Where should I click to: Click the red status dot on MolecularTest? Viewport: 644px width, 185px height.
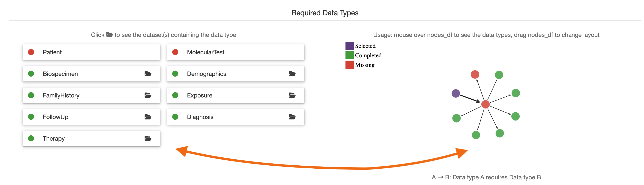pos(176,52)
